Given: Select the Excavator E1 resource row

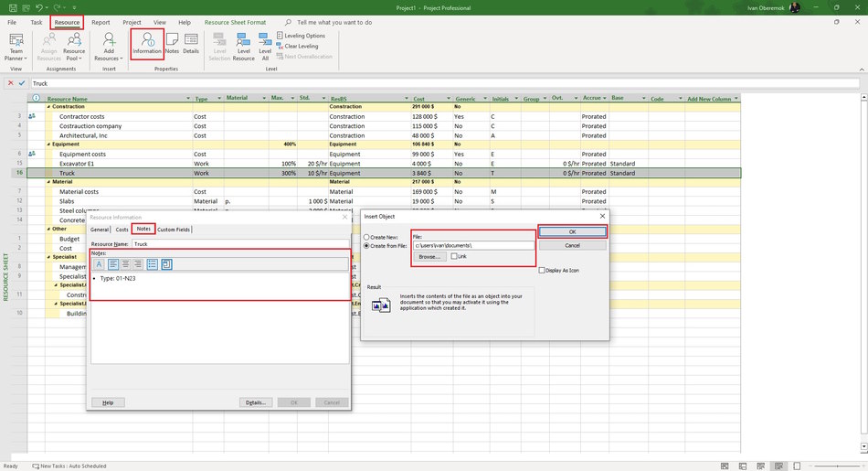Looking at the screenshot, I should [384, 164].
